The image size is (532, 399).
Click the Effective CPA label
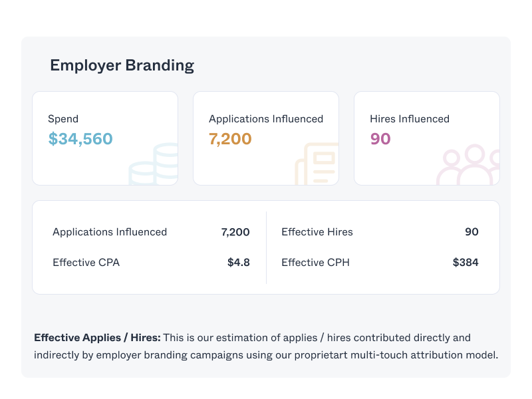click(x=86, y=263)
